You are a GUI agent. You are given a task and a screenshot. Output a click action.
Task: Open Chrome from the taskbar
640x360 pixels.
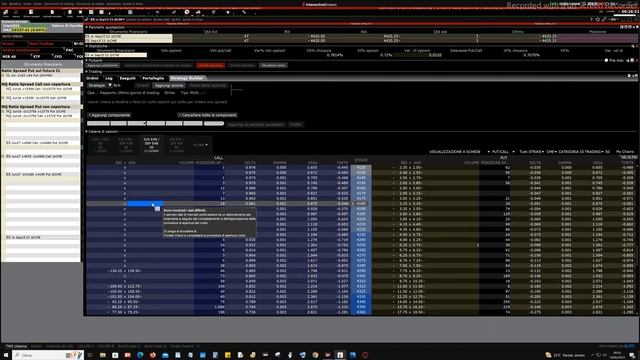tap(315, 355)
